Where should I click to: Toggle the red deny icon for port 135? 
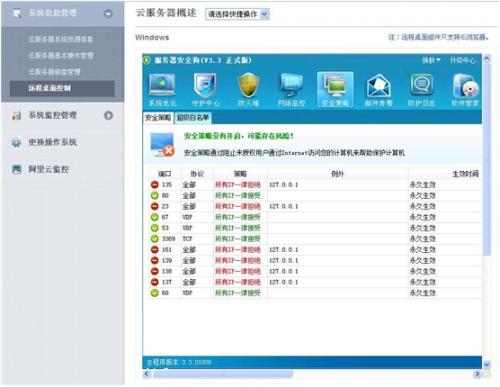click(154, 184)
